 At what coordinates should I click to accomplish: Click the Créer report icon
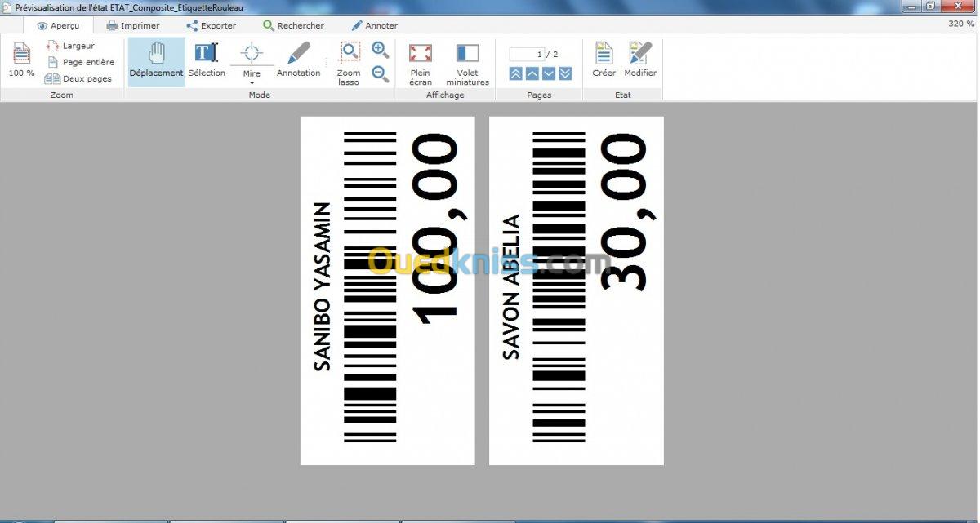pos(604,61)
